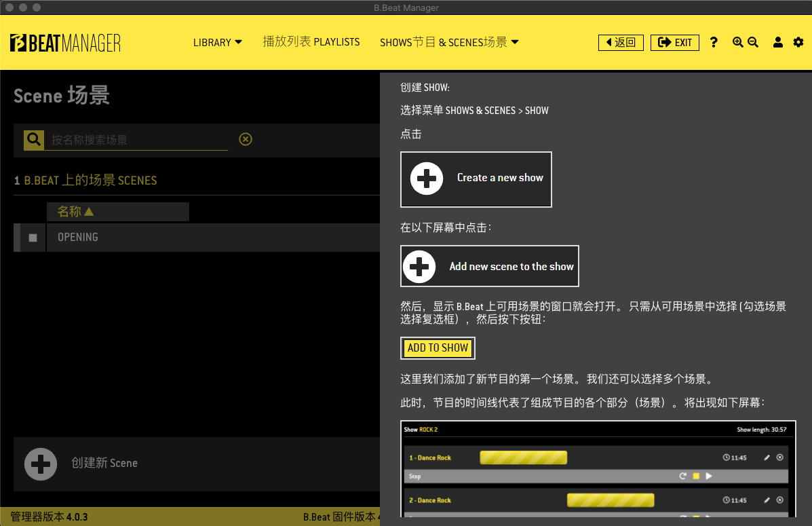This screenshot has height=526, width=812.
Task: Click the 管理器版本 4.0.3 status text
Action: (x=50, y=516)
